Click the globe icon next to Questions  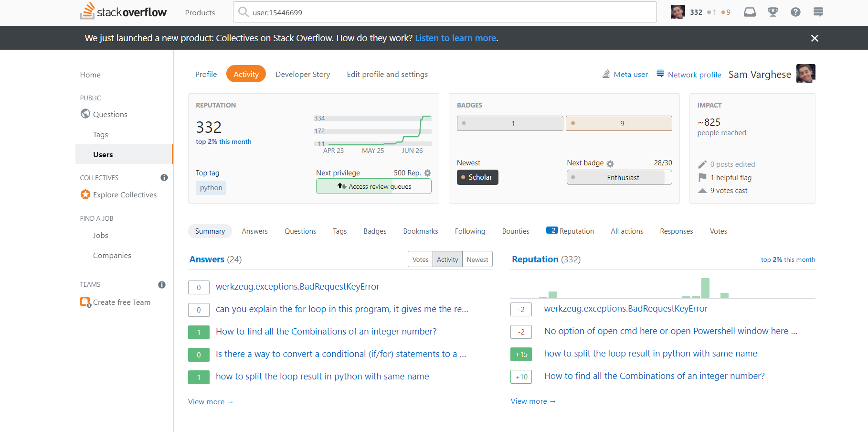85,114
